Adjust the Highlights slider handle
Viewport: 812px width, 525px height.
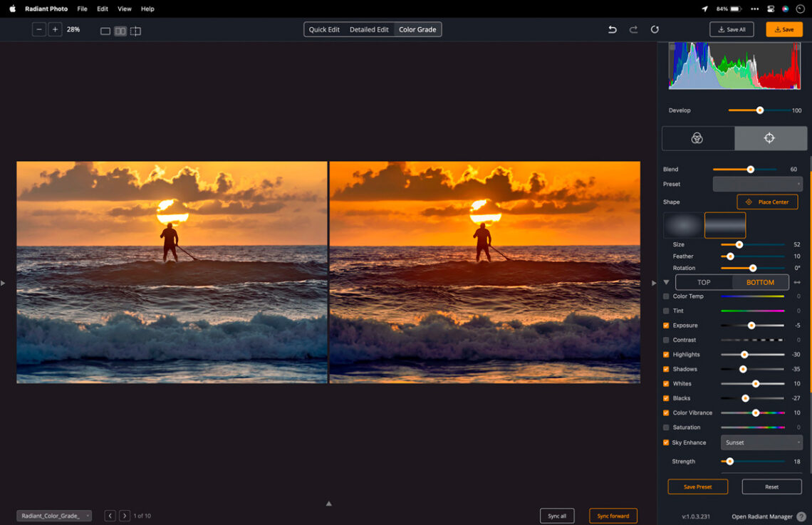[x=744, y=355]
